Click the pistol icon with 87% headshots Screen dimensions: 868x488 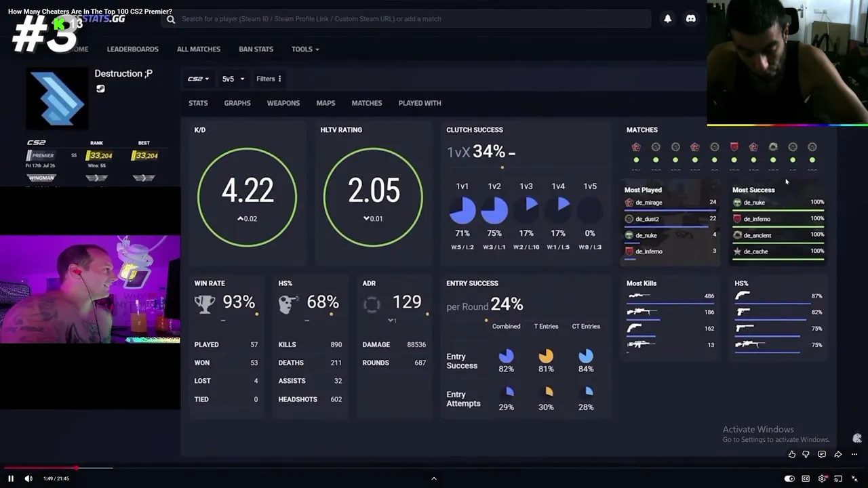tap(743, 296)
